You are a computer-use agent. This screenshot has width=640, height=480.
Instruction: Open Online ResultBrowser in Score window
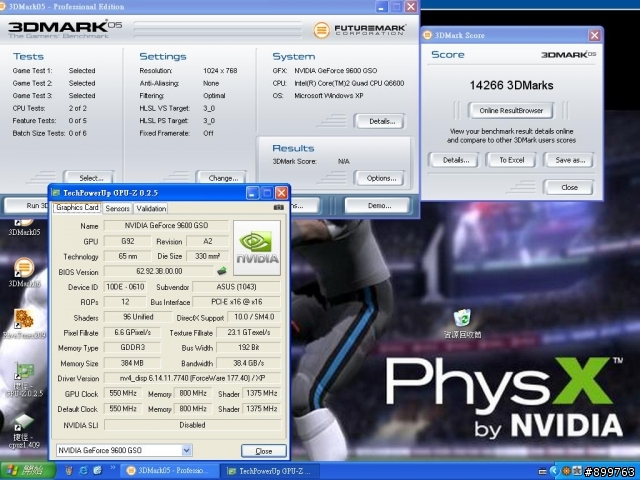[511, 111]
